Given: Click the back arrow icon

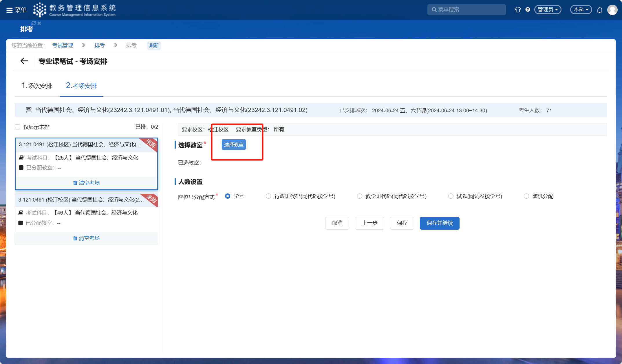Looking at the screenshot, I should tap(24, 61).
